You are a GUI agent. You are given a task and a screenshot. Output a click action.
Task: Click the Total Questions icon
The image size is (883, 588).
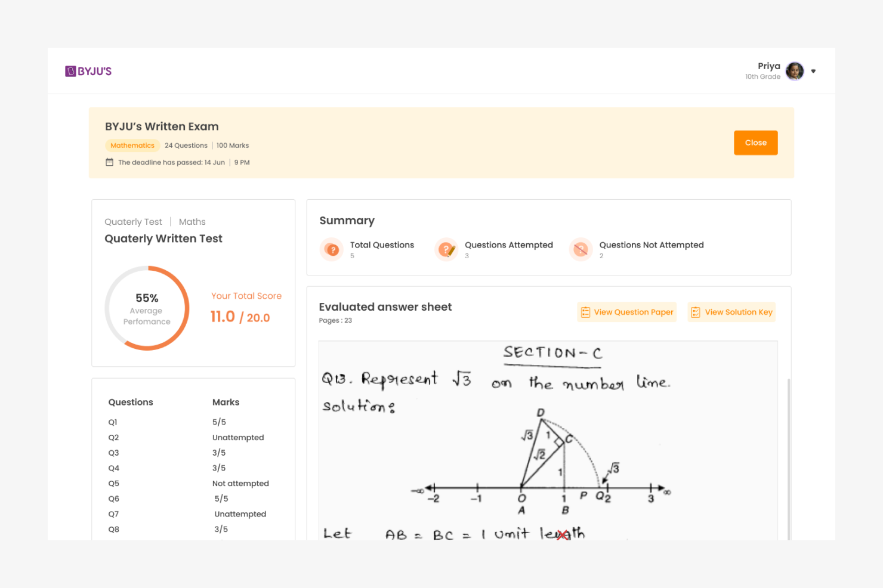[332, 250]
